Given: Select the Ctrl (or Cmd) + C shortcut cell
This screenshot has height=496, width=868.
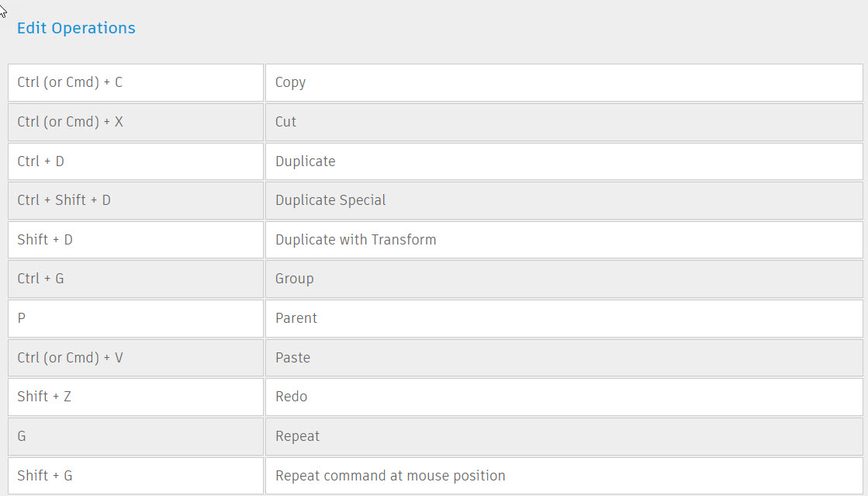Looking at the screenshot, I should point(136,82).
